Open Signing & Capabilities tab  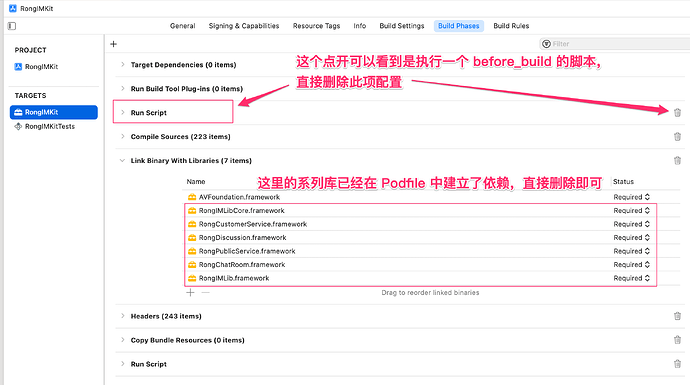[x=244, y=26]
